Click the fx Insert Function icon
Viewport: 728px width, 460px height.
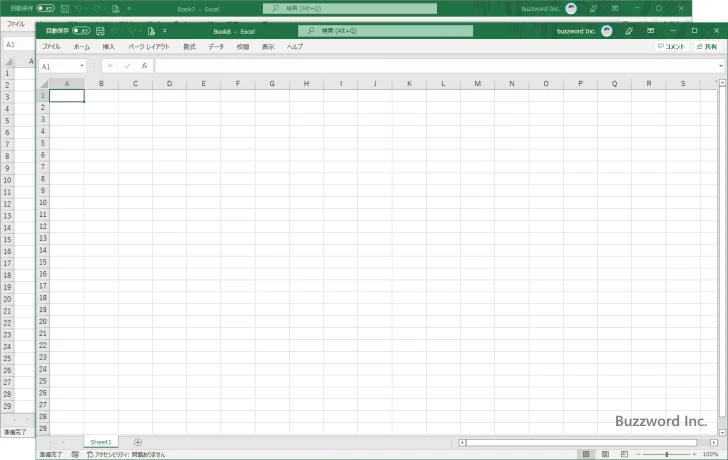point(144,66)
